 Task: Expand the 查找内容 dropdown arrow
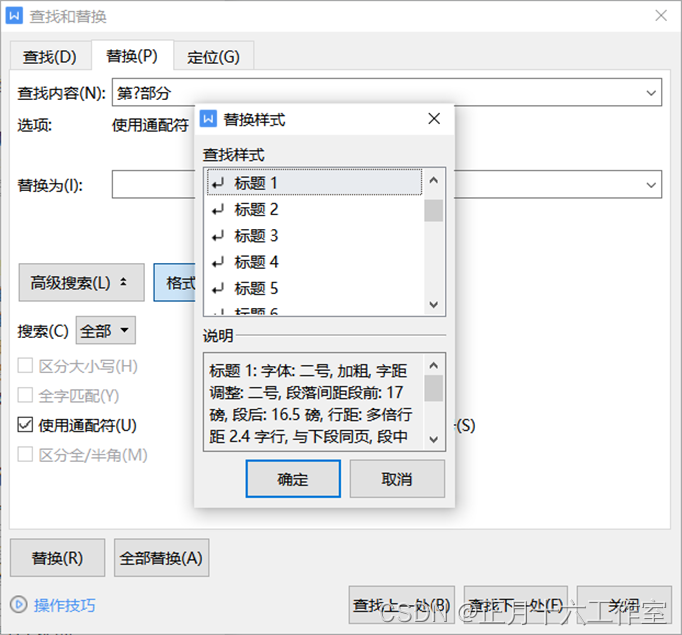[651, 92]
